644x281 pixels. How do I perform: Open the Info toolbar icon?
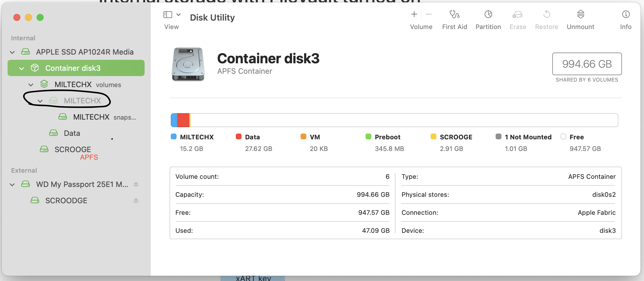pyautogui.click(x=626, y=15)
